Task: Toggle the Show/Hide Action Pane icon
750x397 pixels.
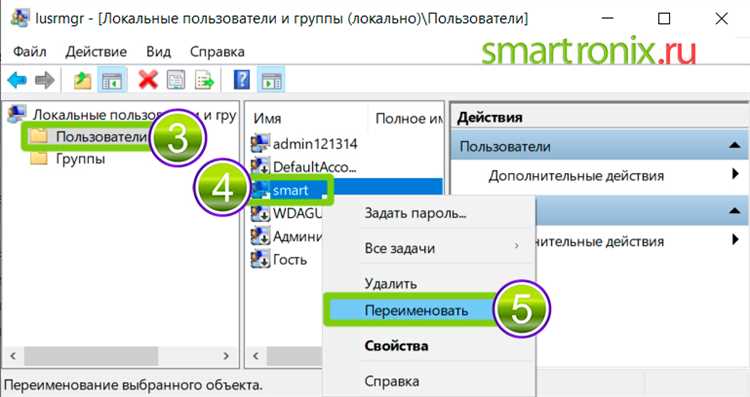Action: tap(272, 80)
